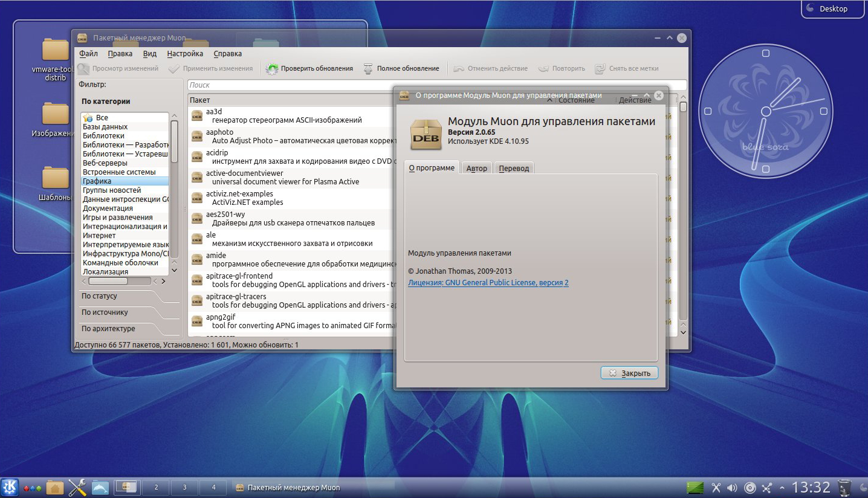Select the Веб-серверы category

click(125, 163)
